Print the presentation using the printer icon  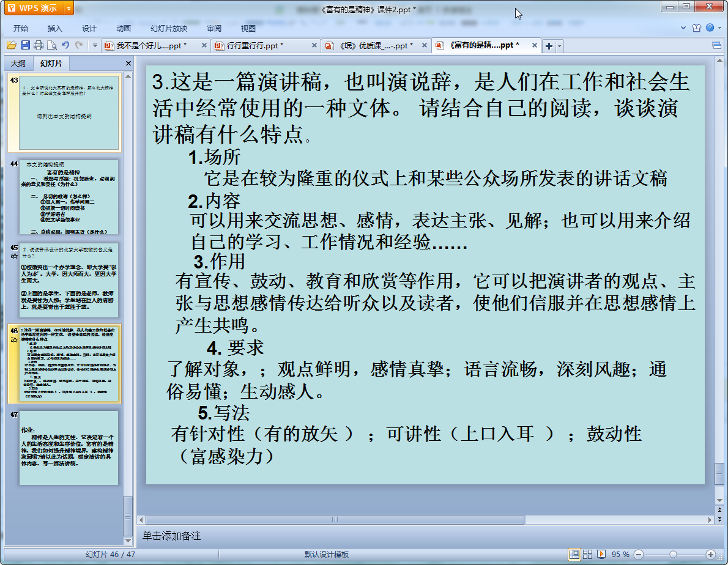tap(39, 45)
